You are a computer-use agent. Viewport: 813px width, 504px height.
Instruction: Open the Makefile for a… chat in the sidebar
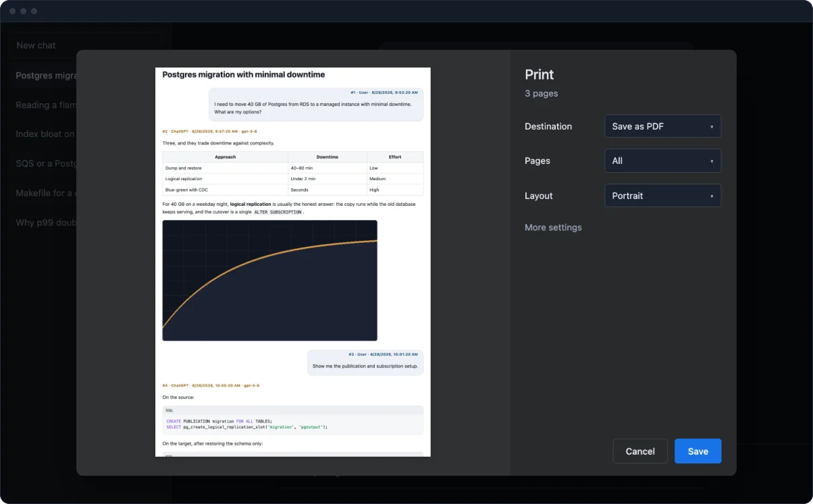click(x=46, y=193)
